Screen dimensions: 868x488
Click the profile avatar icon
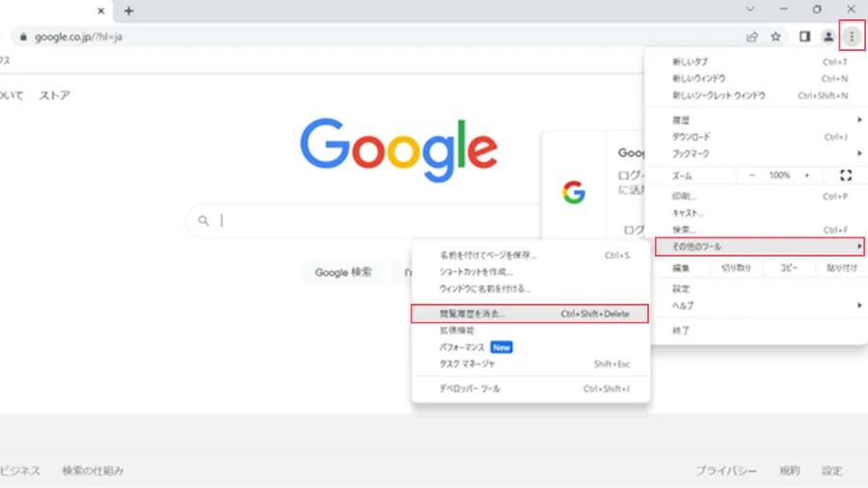828,37
